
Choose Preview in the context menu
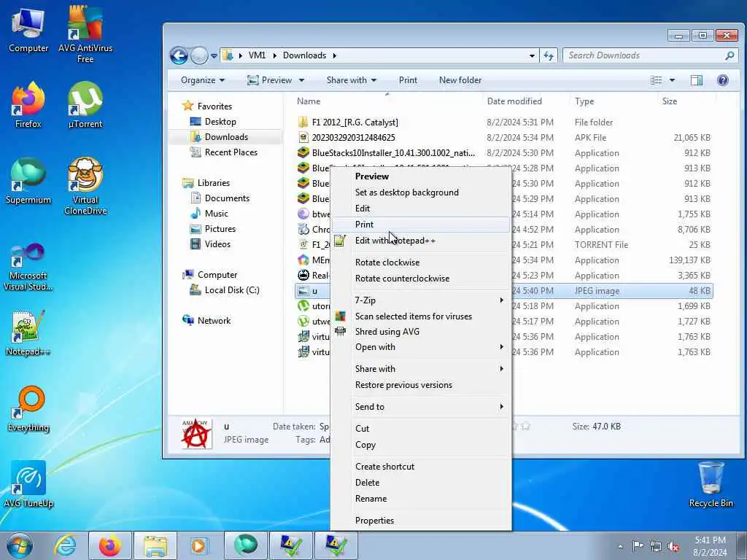pyautogui.click(x=421, y=176)
